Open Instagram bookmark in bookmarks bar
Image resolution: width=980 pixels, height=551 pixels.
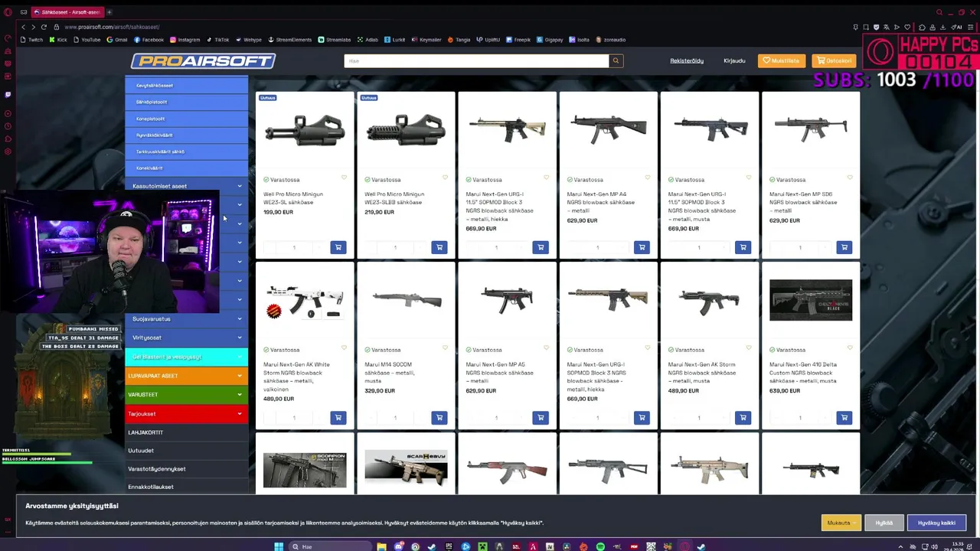click(185, 40)
